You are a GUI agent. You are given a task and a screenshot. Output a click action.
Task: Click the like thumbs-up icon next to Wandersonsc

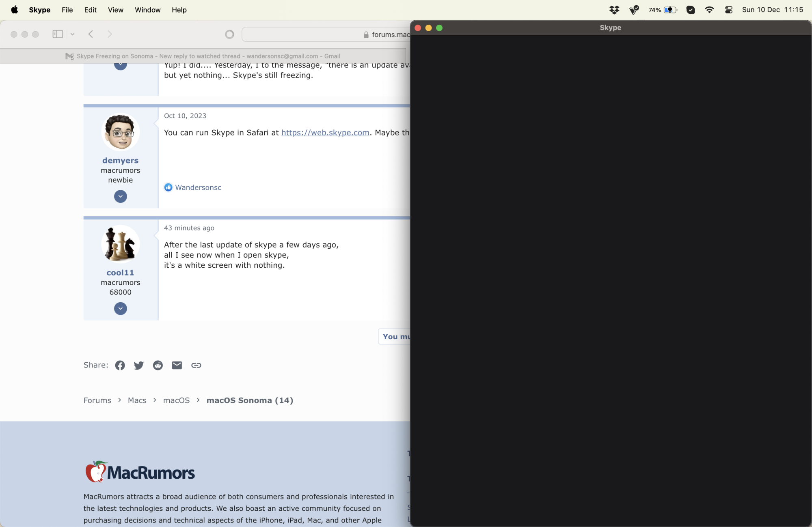pyautogui.click(x=168, y=187)
